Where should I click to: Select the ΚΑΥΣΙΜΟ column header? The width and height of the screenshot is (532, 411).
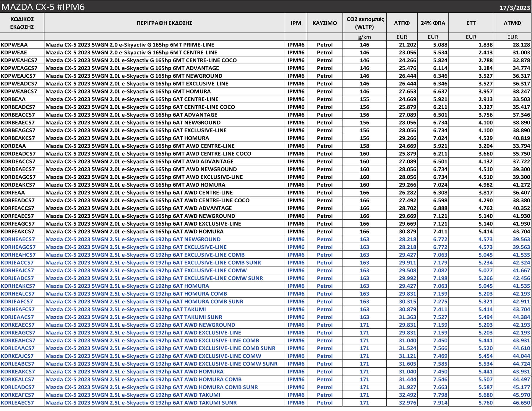tap(325, 23)
